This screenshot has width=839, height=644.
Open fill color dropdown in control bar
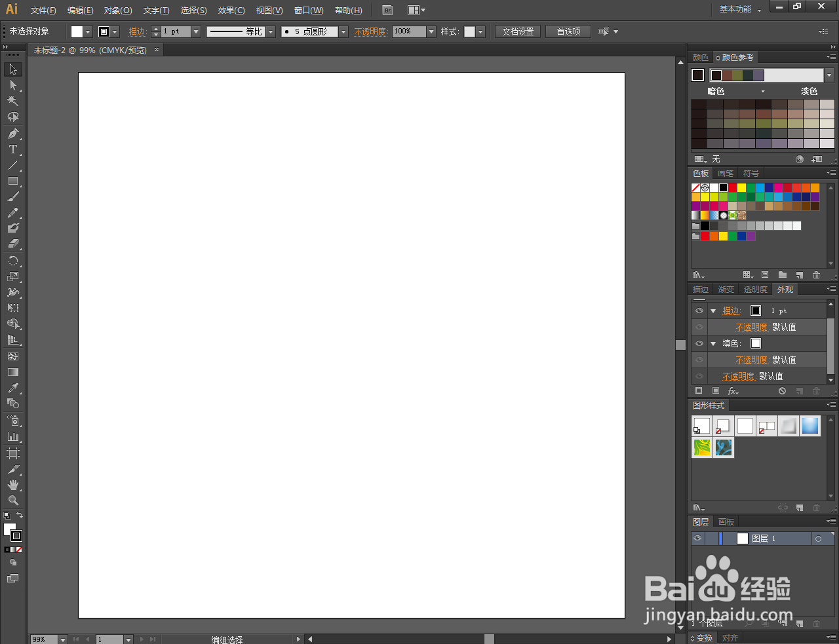88,31
